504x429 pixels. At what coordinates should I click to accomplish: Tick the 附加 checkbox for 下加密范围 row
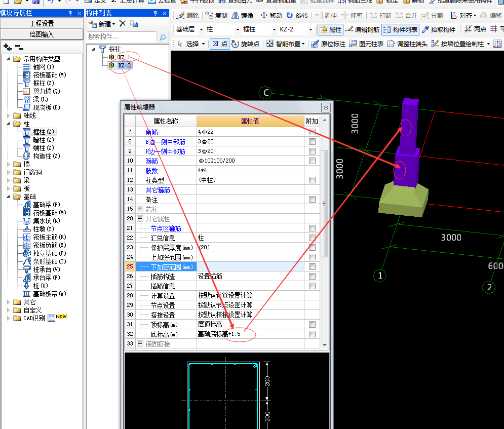point(312,267)
